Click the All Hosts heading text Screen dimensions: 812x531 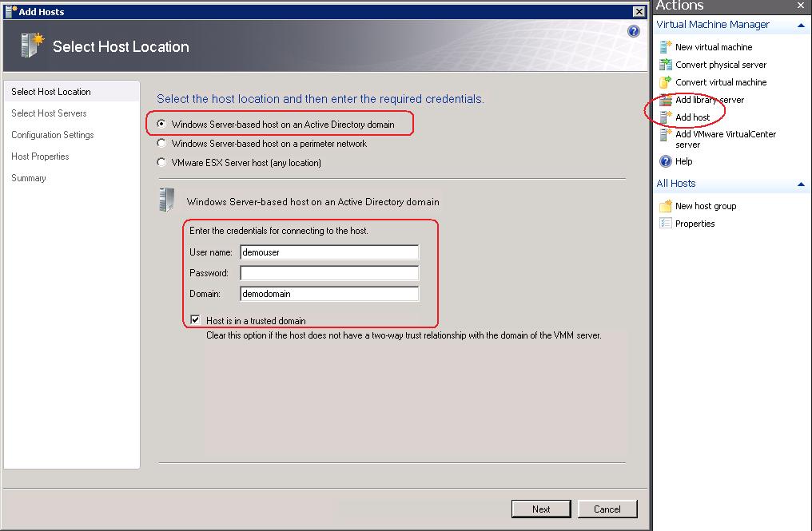click(x=676, y=183)
